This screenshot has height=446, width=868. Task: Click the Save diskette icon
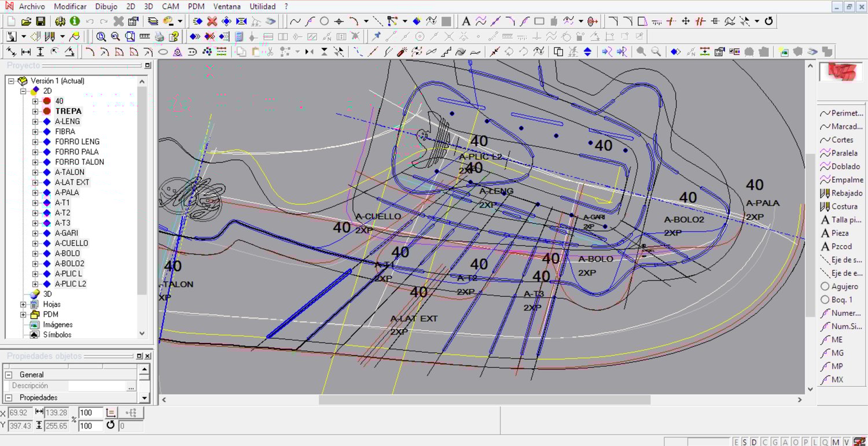pos(41,21)
